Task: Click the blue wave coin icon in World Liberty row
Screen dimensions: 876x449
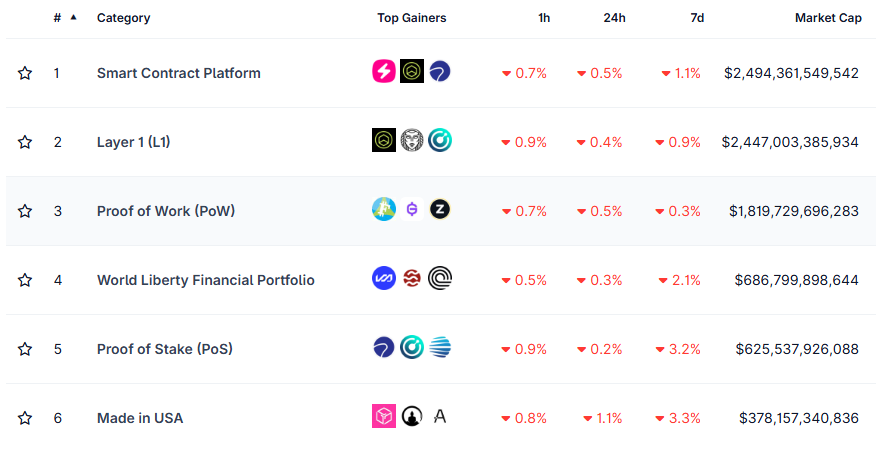Action: click(383, 278)
